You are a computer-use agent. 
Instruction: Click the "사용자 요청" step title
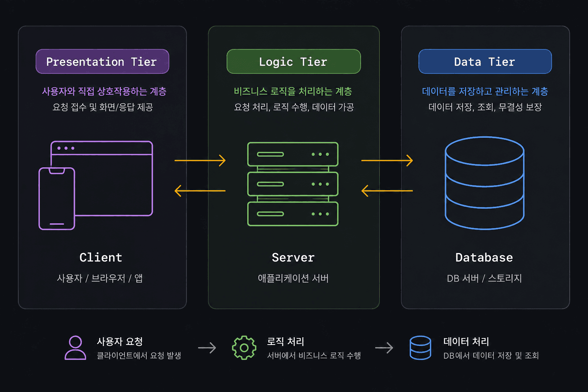(x=120, y=341)
